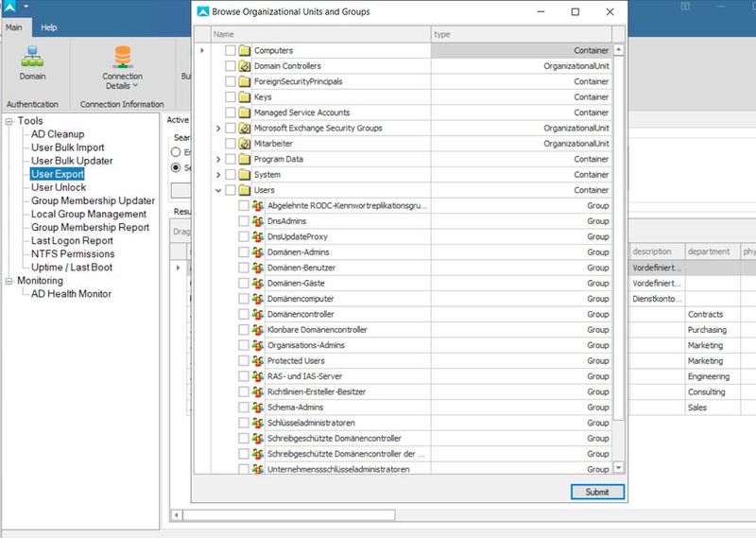
Task: Sort results by description column
Action: (x=657, y=252)
